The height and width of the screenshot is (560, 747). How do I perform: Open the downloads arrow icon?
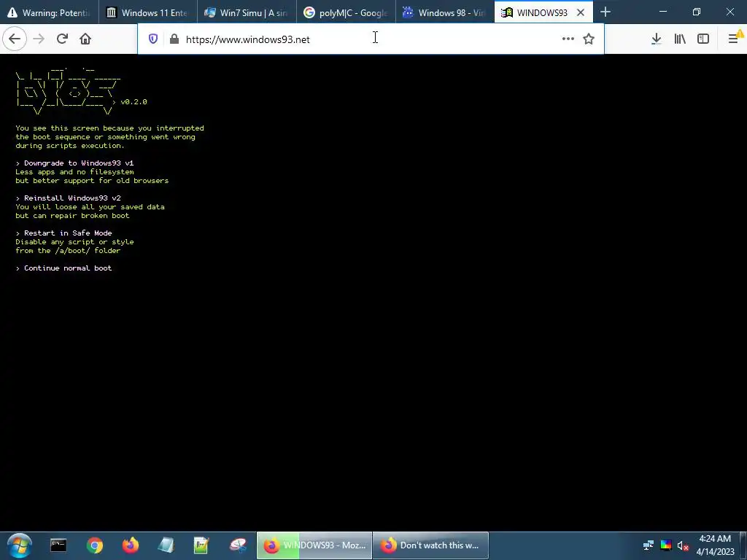(x=656, y=39)
